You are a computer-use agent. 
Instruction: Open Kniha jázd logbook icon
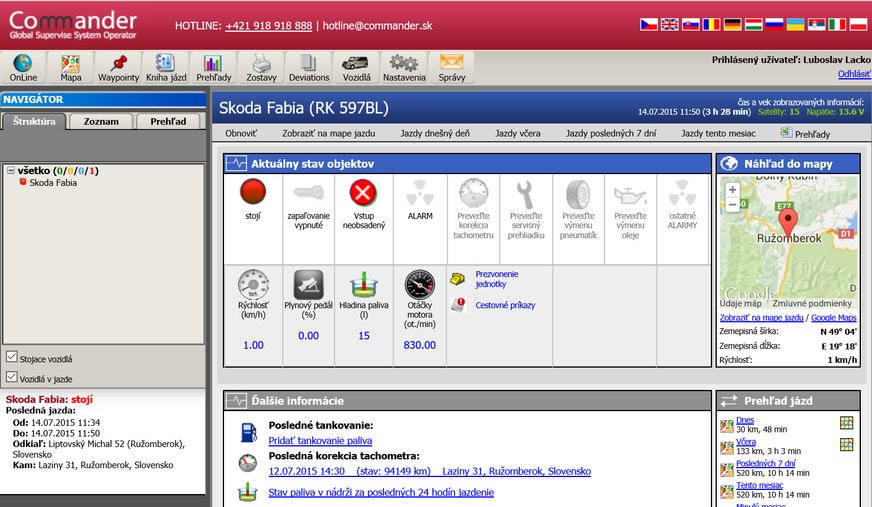tap(166, 67)
